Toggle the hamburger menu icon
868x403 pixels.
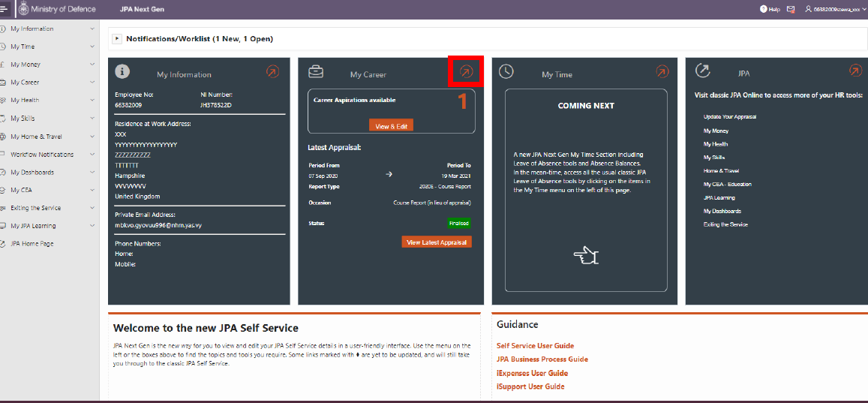tap(5, 9)
